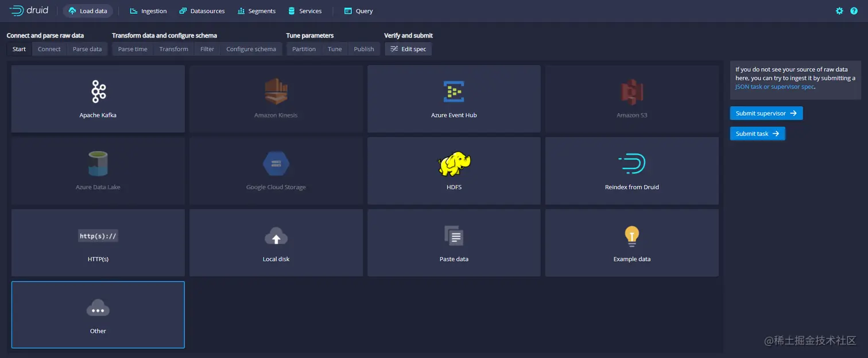Choose the Example data lightbulb icon
Screen dimensions: 868x358
coord(632,236)
